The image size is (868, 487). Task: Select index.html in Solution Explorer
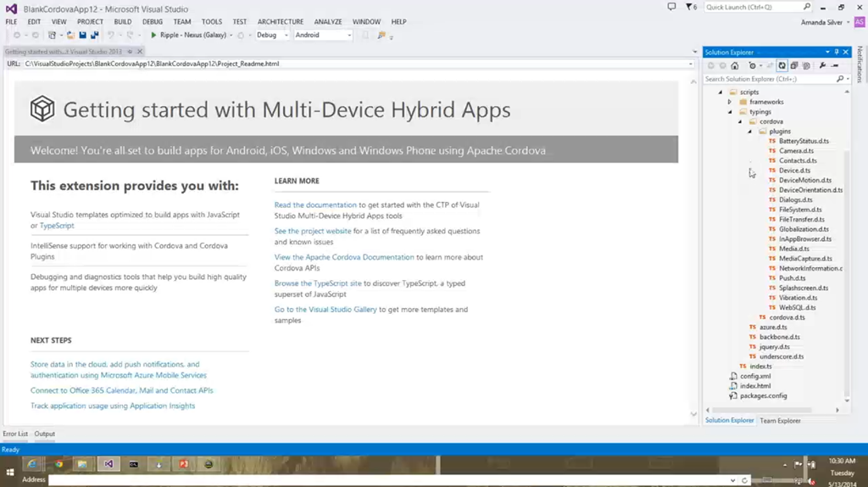(755, 386)
